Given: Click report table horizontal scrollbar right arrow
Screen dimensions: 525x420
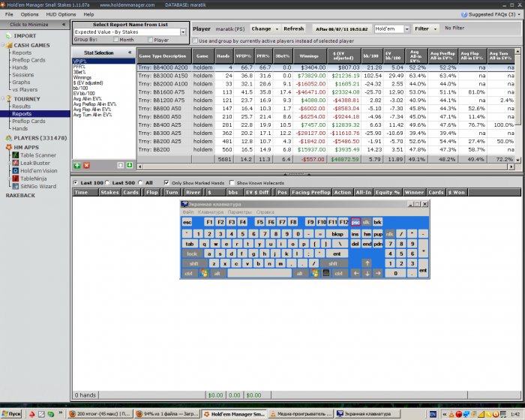Looking at the screenshot, I should [x=511, y=166].
